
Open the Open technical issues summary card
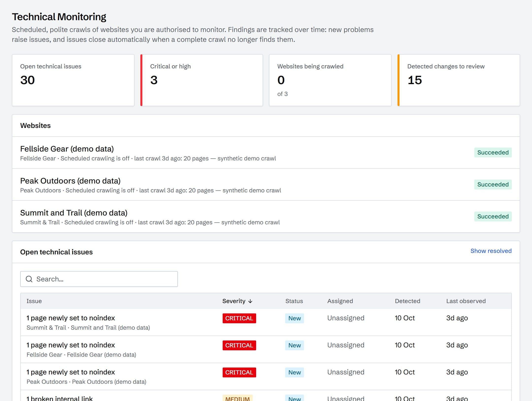coord(73,80)
